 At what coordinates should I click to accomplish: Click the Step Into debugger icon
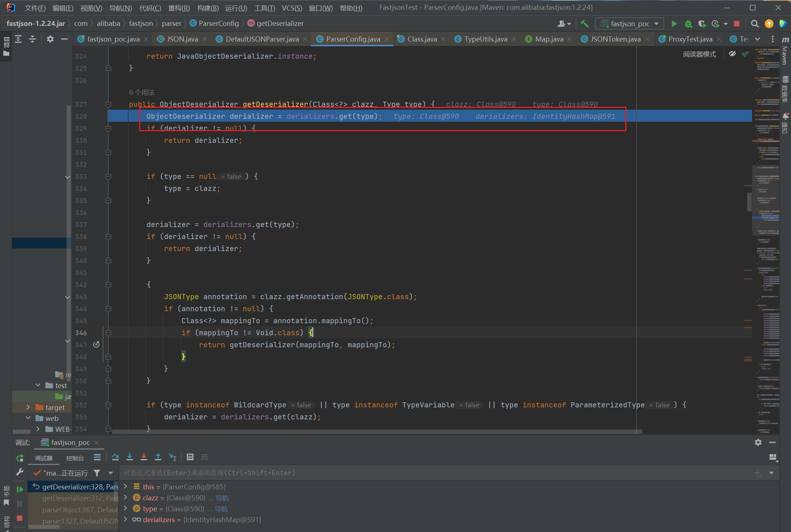(130, 457)
